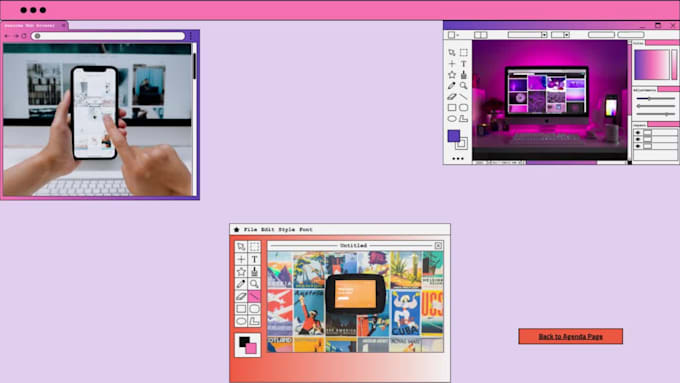680x383 pixels.
Task: Close the pink browser tab
Action: 63,26
